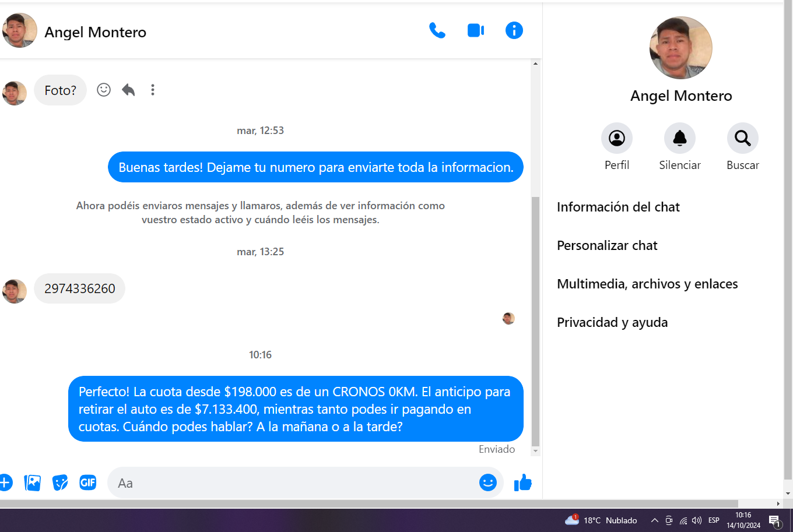Click the message input field
Viewport: 793px width, 532px height.
coord(292,482)
